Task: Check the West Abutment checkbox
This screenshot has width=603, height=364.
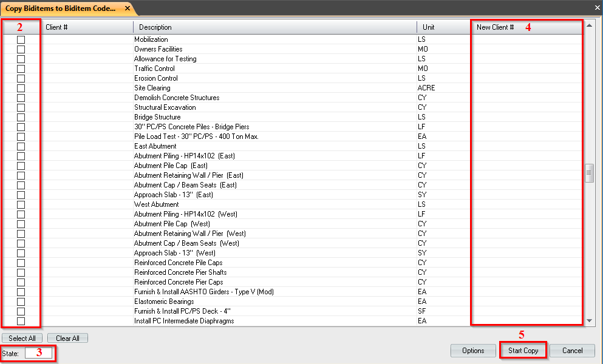Action: click(x=21, y=204)
